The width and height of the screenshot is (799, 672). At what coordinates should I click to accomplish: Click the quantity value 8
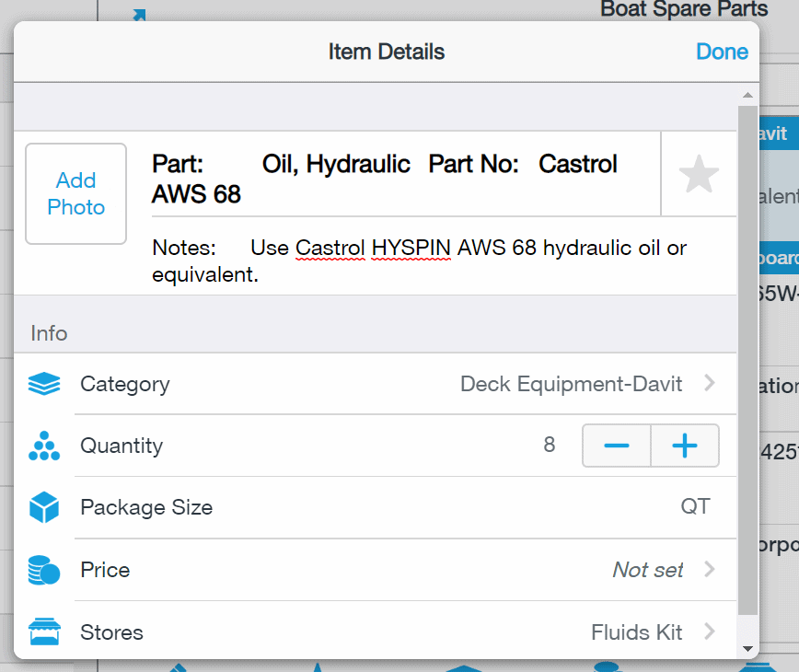549,445
